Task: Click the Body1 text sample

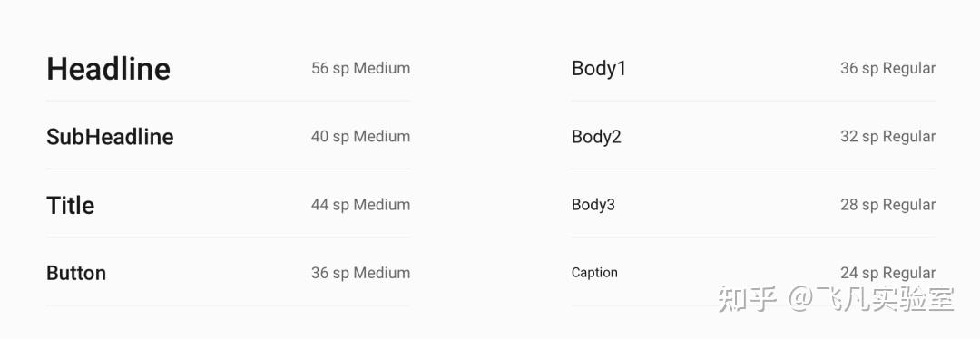Action: (599, 69)
